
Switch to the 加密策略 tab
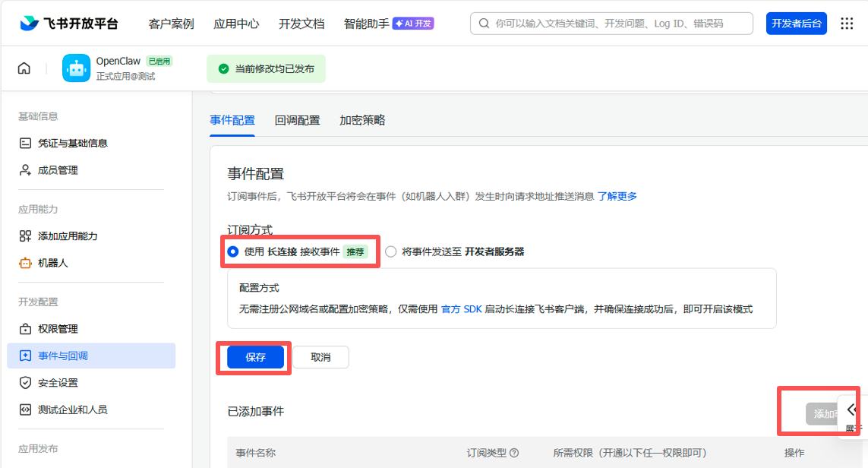click(x=362, y=120)
